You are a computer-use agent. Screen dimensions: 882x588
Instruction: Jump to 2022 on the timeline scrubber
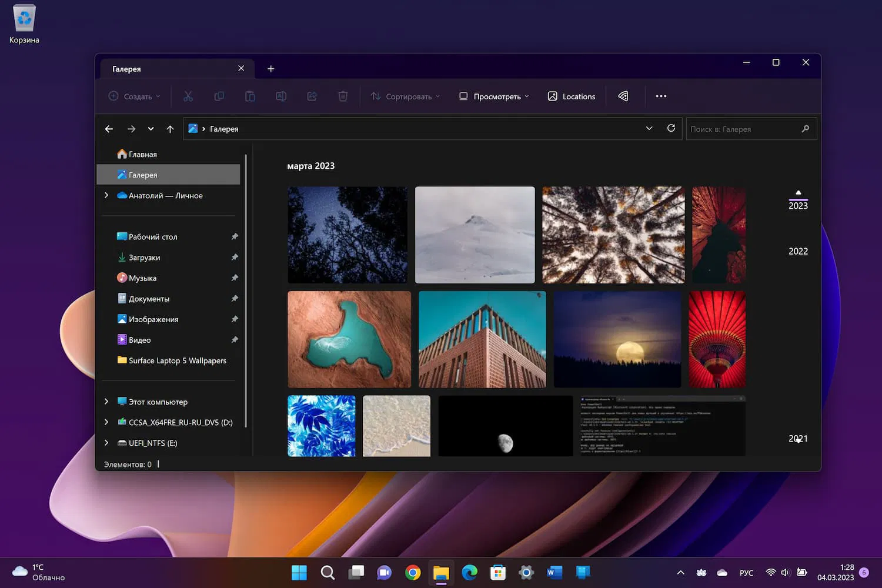(x=798, y=251)
